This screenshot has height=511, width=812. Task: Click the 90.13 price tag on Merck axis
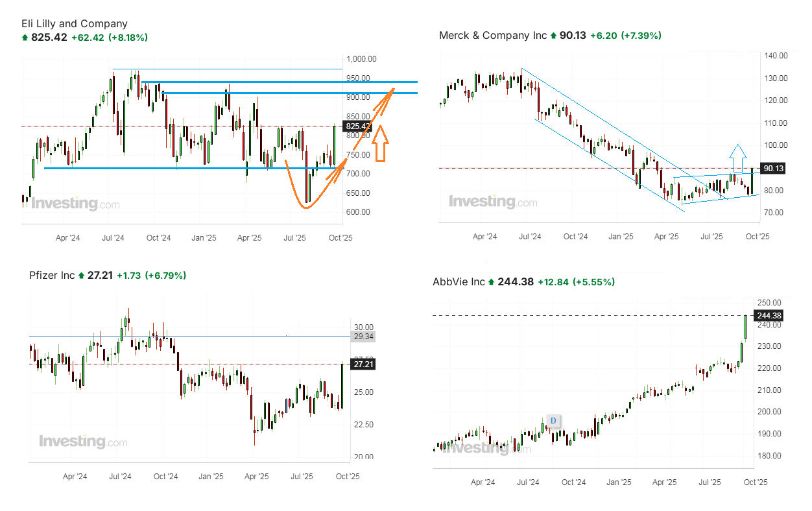774,169
